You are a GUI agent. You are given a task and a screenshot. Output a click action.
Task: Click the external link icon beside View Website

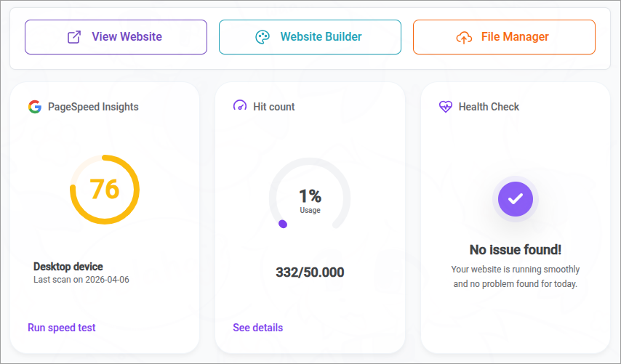[74, 37]
